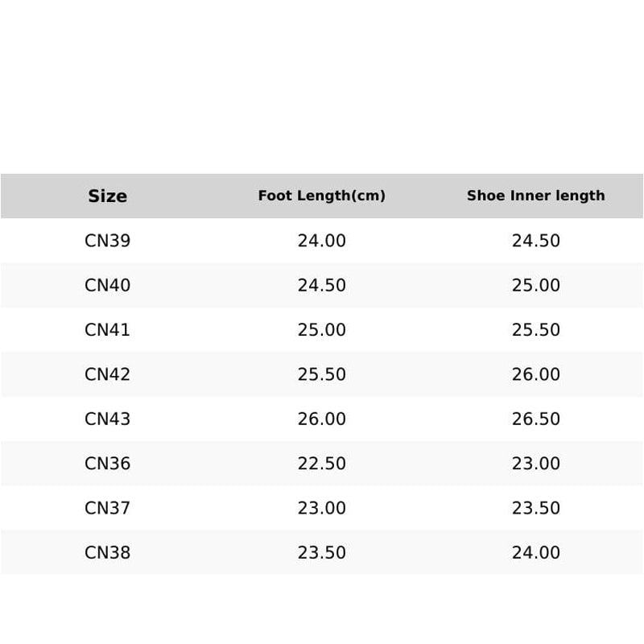
Task: Click the Shoe Inner length header
Action: click(x=535, y=196)
